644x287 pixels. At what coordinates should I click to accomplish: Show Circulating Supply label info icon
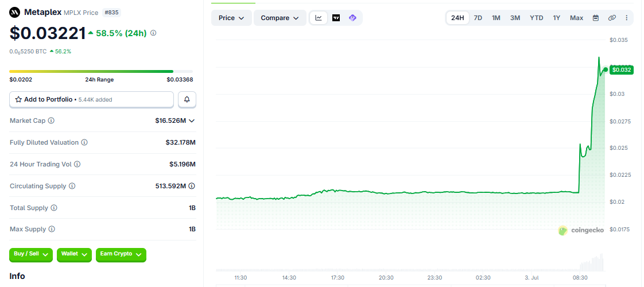pyautogui.click(x=72, y=186)
